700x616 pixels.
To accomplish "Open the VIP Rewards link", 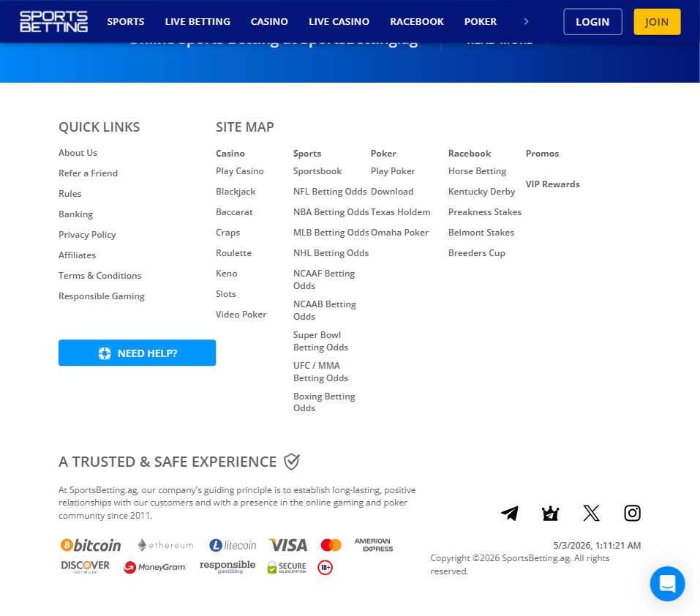I will (553, 184).
